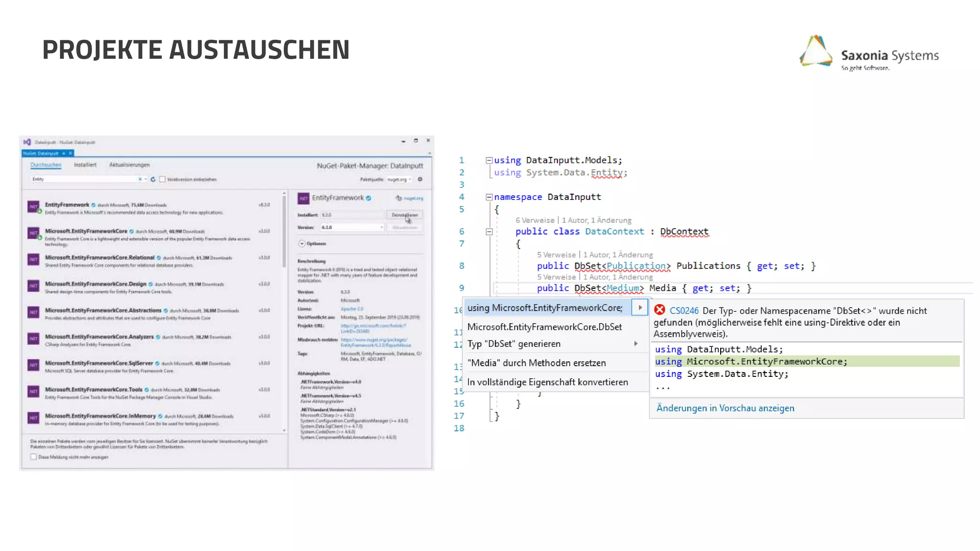This screenshot has height=551, width=980.
Task: Toggle 'Vorabversion einbeziehen' checkbox
Action: tap(162, 179)
